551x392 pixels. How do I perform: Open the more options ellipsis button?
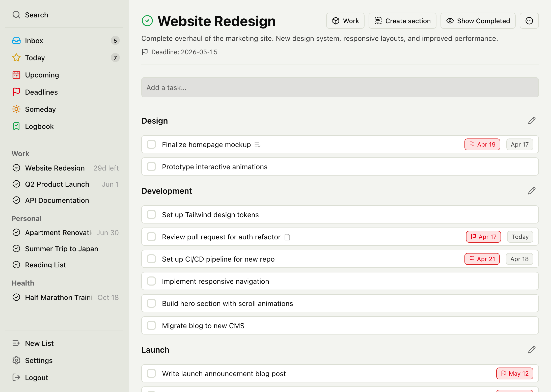pos(529,21)
